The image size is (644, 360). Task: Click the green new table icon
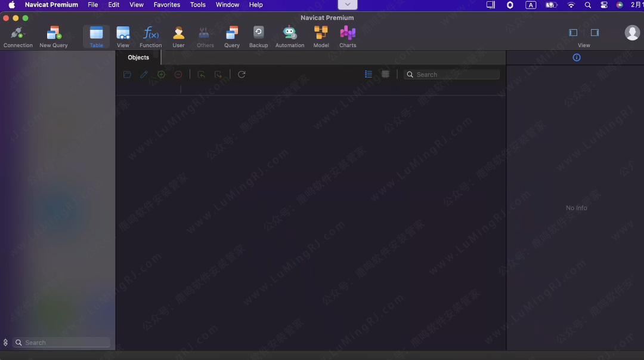(161, 75)
